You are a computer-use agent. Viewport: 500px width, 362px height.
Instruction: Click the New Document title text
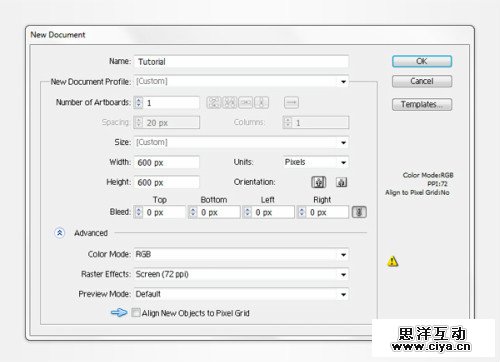58,35
